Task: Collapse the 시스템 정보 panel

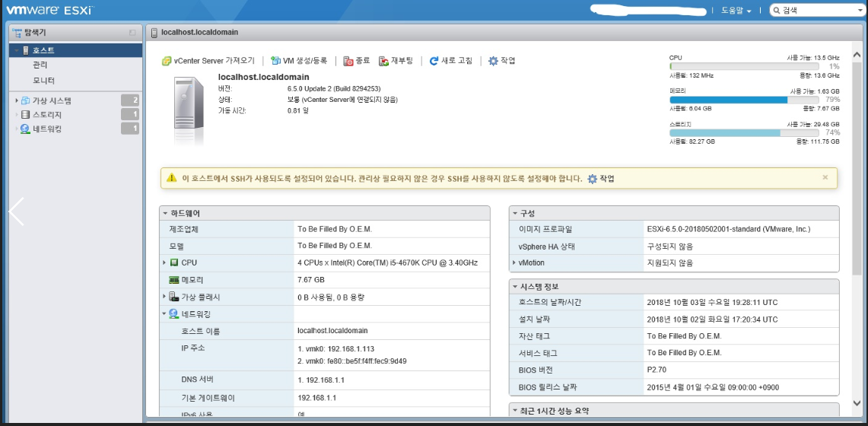Action: [x=515, y=287]
